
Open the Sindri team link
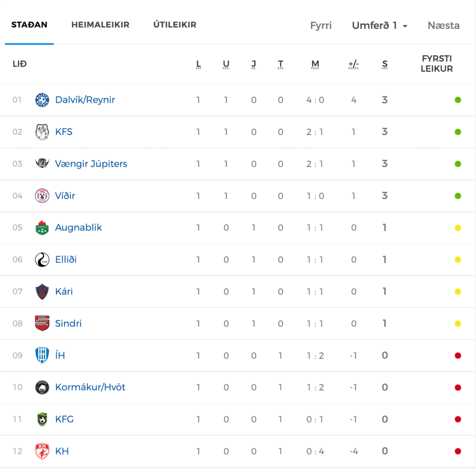click(x=68, y=323)
